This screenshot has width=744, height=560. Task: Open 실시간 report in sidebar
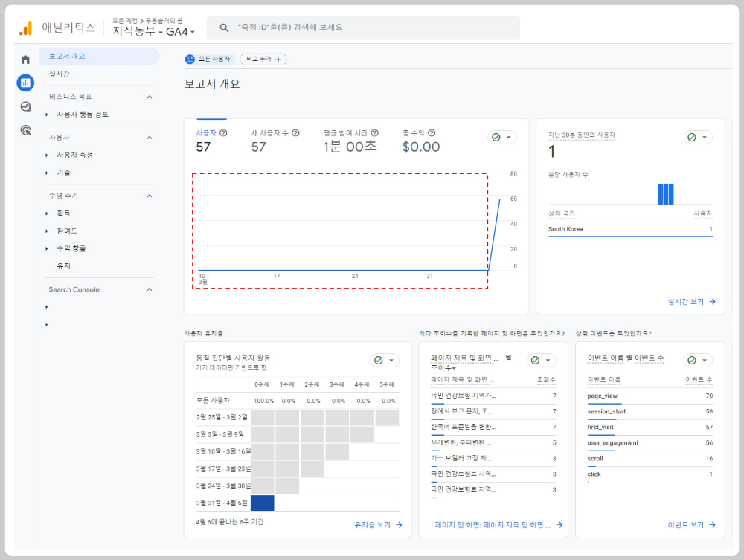point(60,74)
